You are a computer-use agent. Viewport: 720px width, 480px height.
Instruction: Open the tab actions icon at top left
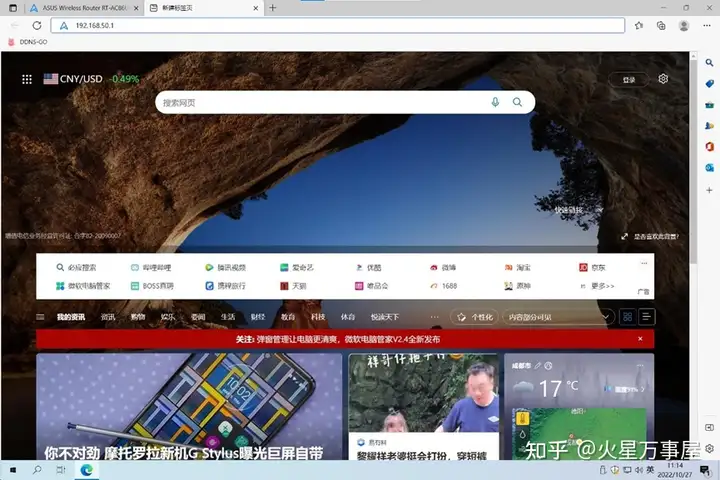coord(13,8)
